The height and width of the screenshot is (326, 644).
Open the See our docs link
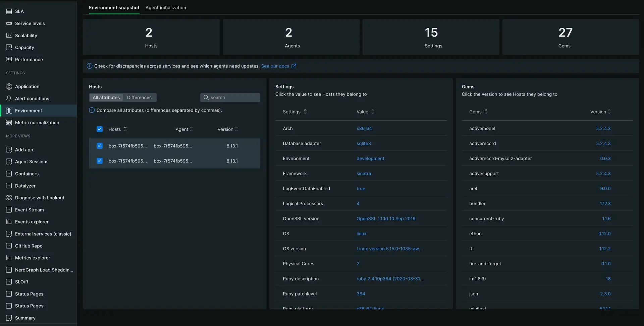pos(275,66)
